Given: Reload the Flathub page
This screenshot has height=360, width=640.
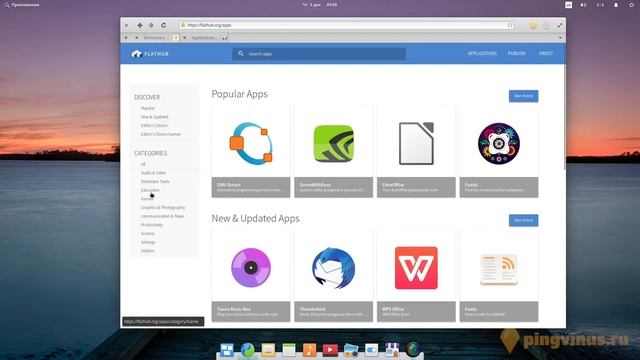Looking at the screenshot, I should point(164,25).
